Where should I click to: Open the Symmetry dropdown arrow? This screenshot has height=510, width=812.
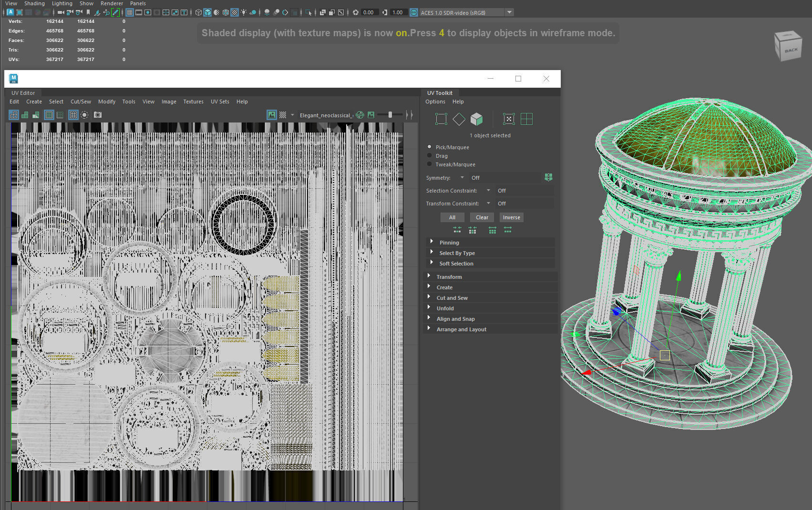tap(462, 178)
